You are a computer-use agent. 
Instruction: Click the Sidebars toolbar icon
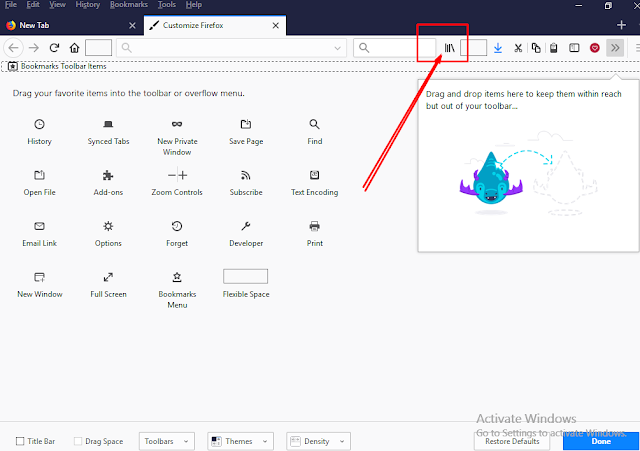pyautogui.click(x=574, y=48)
